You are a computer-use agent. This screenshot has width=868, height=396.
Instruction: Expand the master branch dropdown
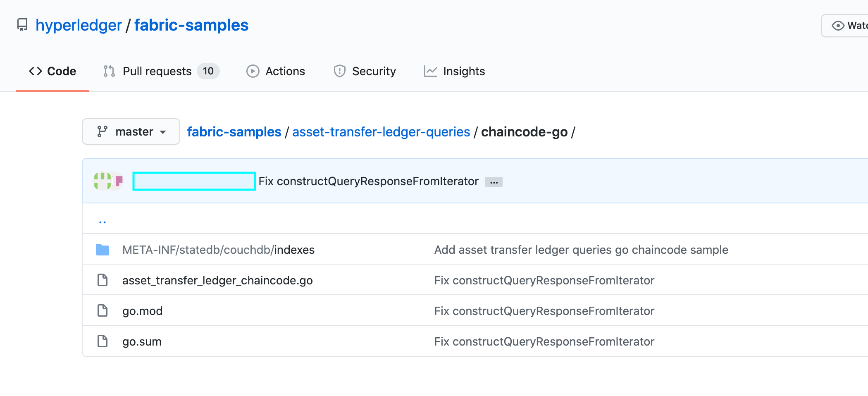131,131
